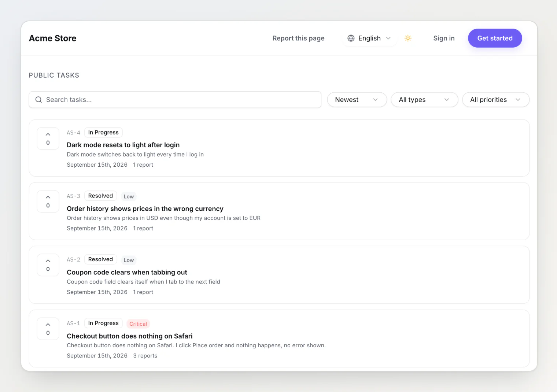Click the Get started button

495,38
